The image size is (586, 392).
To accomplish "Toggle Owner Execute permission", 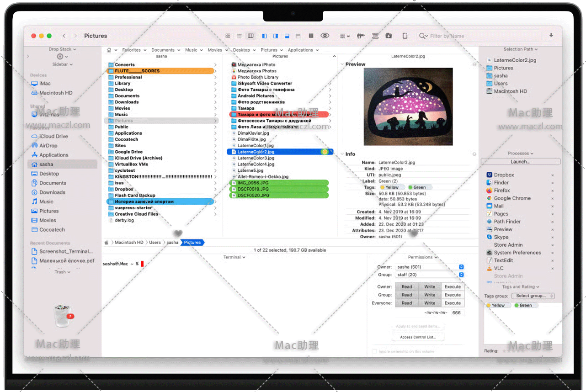I will pyautogui.click(x=453, y=287).
